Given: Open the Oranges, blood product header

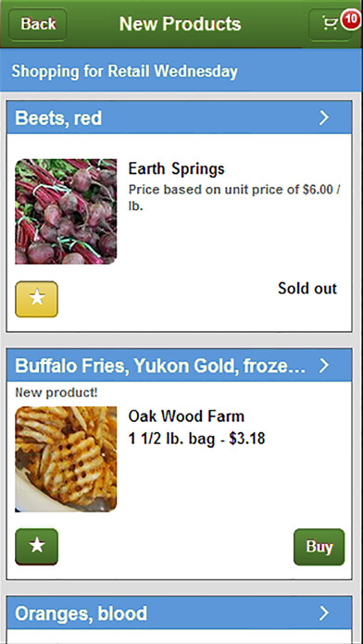Looking at the screenshot, I should (180, 613).
